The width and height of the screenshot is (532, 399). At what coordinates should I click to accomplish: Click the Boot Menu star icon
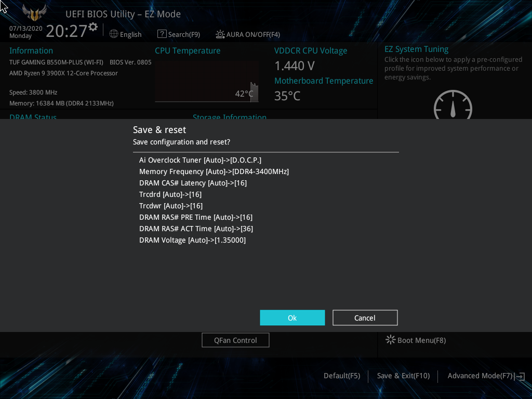pos(390,340)
